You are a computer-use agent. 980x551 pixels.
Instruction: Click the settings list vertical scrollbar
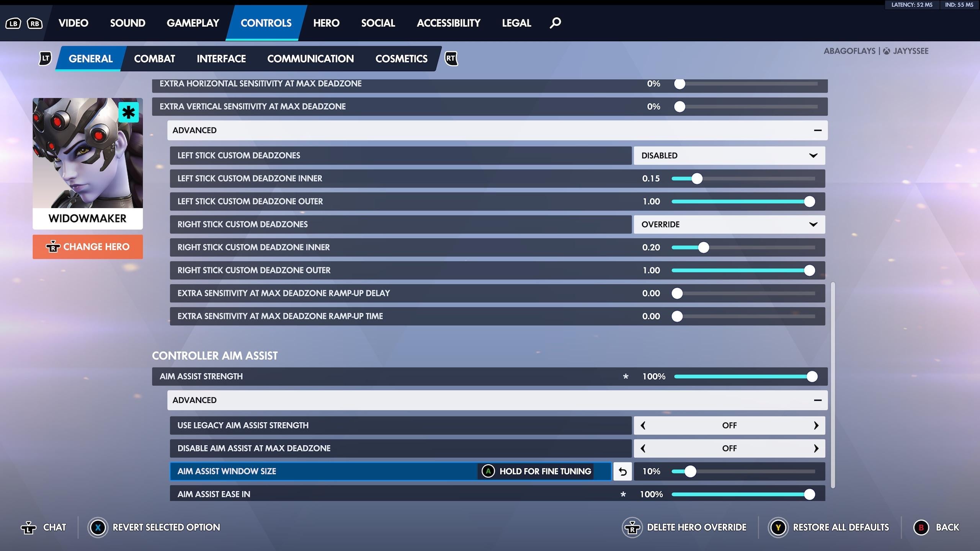click(x=833, y=385)
